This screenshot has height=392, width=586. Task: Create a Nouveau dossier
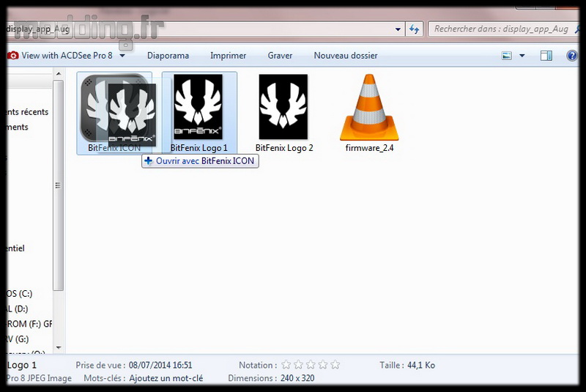(x=345, y=56)
